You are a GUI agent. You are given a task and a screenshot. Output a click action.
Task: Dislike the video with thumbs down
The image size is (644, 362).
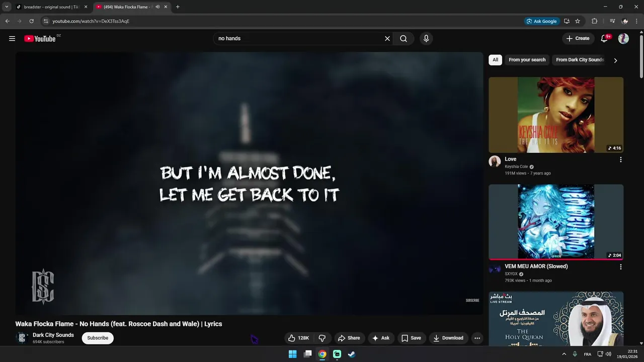(x=322, y=338)
